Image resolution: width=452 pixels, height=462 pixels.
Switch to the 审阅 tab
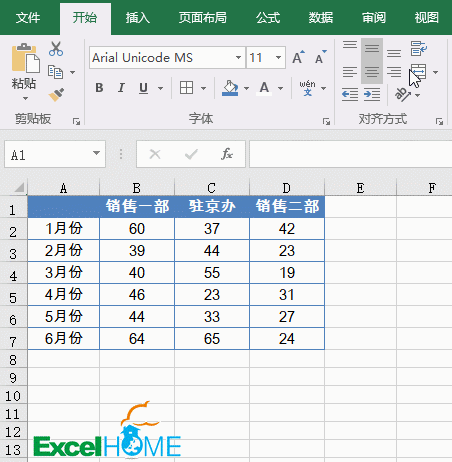(374, 18)
